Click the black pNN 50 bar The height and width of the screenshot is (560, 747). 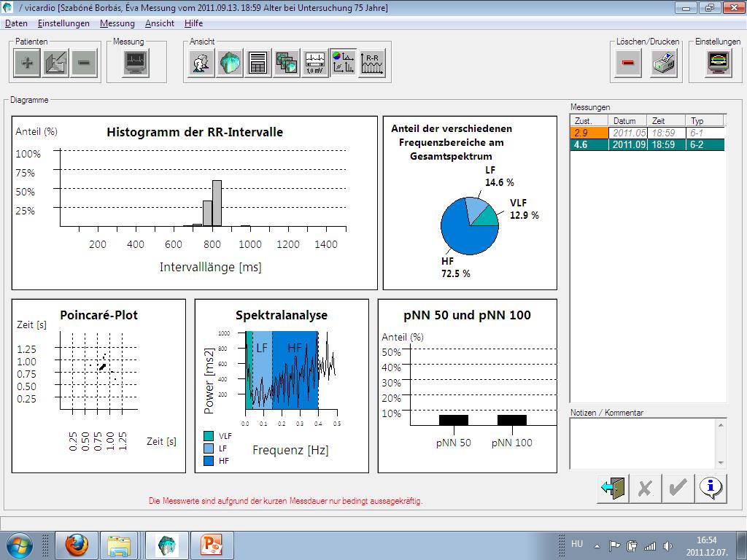coord(454,420)
